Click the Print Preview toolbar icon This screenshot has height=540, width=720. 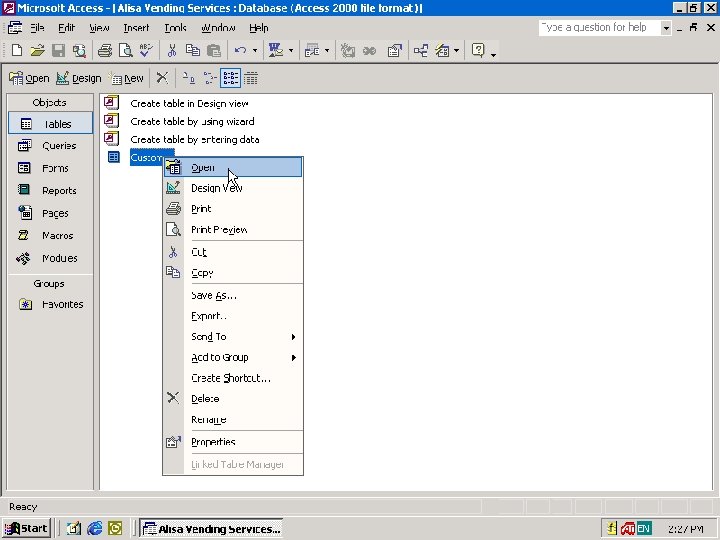point(125,51)
